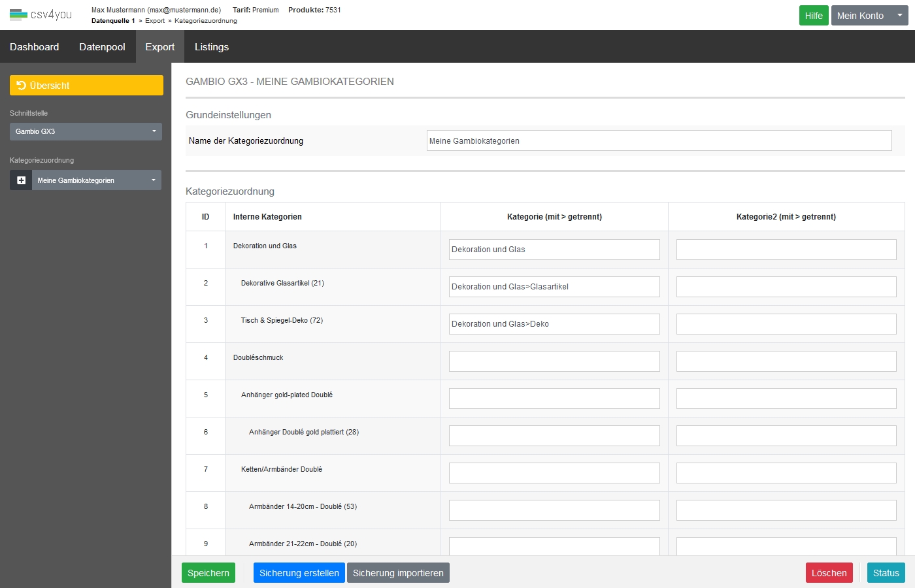Click Sicherung importieren button

(x=398, y=573)
